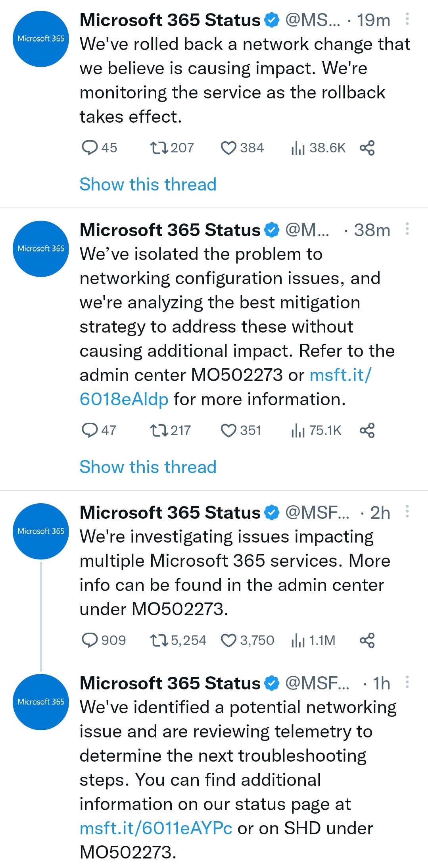Viewport: 428px width, 868px height.
Task: Open the more options menu on 2h tweet
Action: (407, 512)
